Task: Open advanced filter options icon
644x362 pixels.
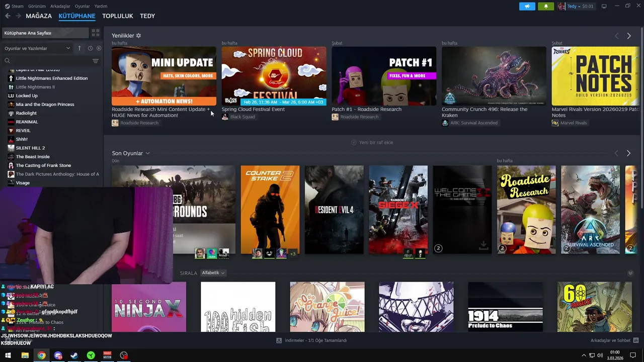Action: pyautogui.click(x=96, y=61)
